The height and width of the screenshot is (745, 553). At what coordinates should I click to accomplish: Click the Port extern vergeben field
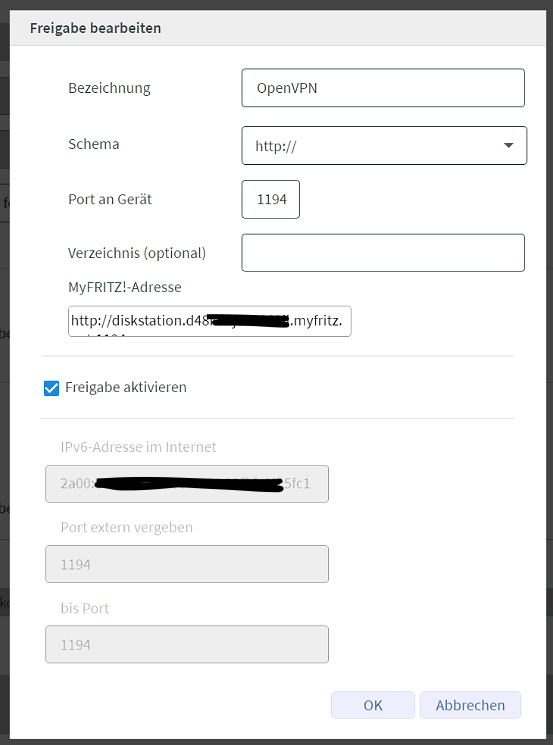(187, 564)
